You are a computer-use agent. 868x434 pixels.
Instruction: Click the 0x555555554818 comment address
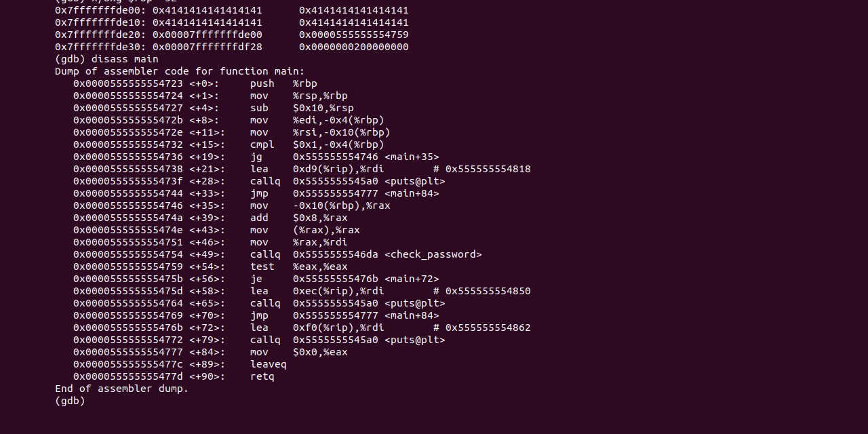tap(488, 169)
